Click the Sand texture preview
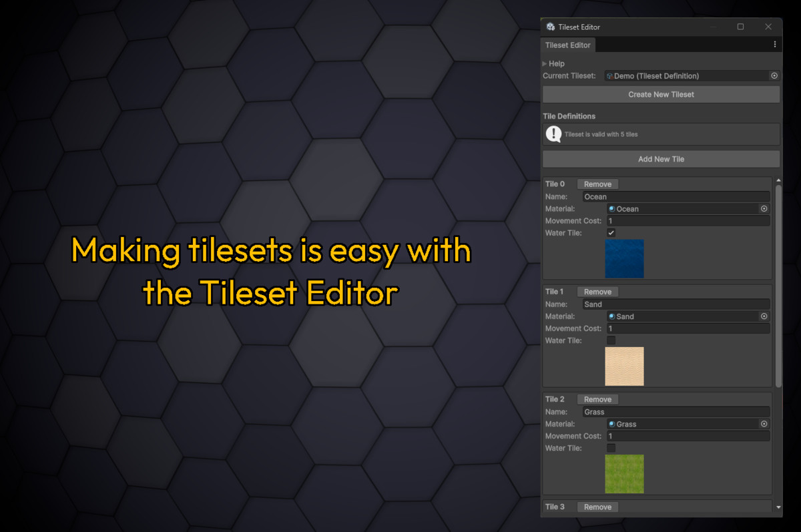Viewport: 801px width, 532px height. click(624, 366)
